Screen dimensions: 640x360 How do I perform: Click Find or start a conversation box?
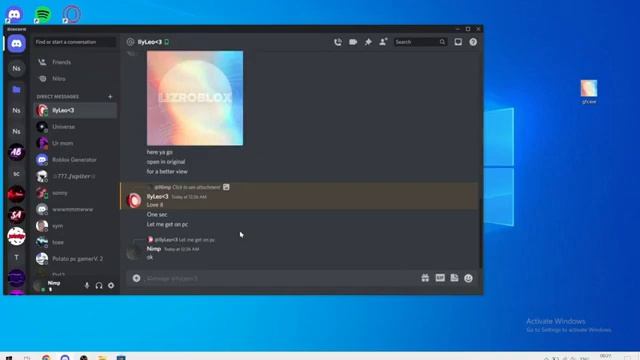click(x=75, y=42)
